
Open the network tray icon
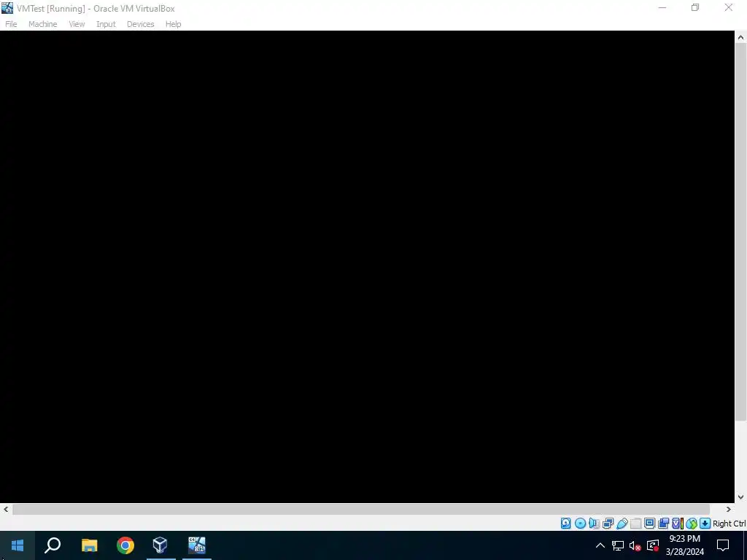click(618, 545)
